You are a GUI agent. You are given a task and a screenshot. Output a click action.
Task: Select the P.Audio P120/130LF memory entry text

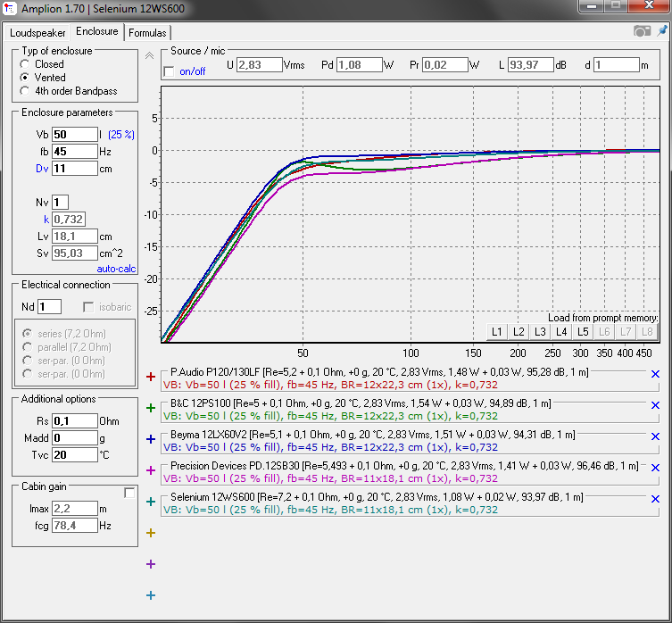point(379,372)
